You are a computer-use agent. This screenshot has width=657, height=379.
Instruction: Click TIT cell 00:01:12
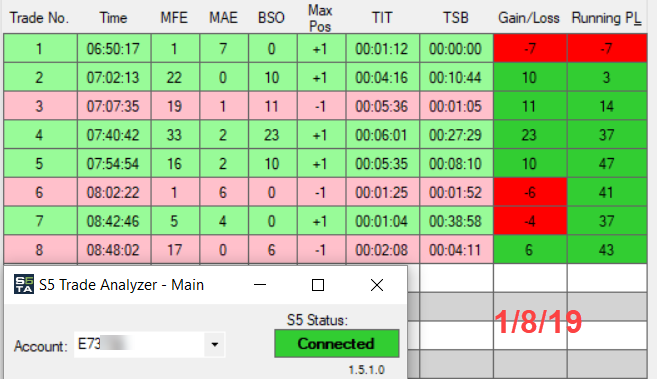click(x=382, y=49)
